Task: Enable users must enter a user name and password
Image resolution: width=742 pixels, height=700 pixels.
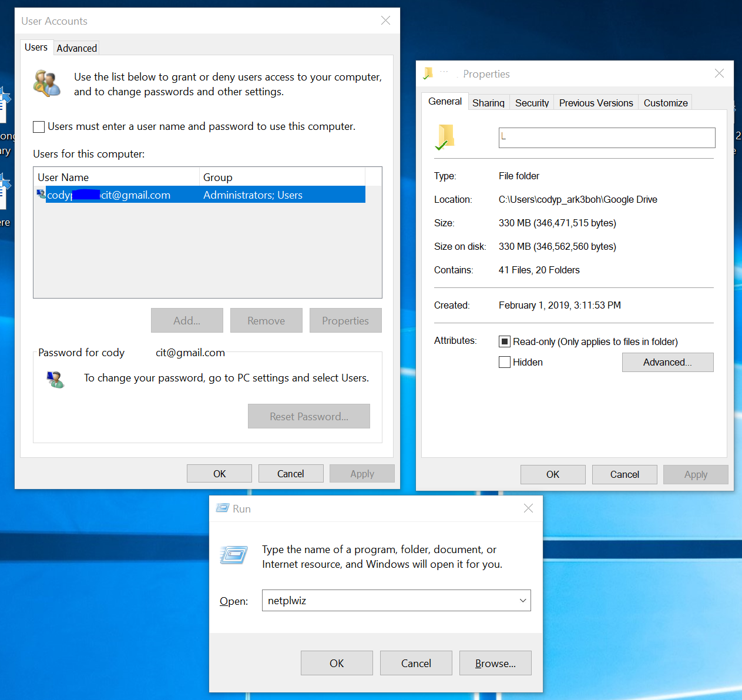Action: [39, 126]
